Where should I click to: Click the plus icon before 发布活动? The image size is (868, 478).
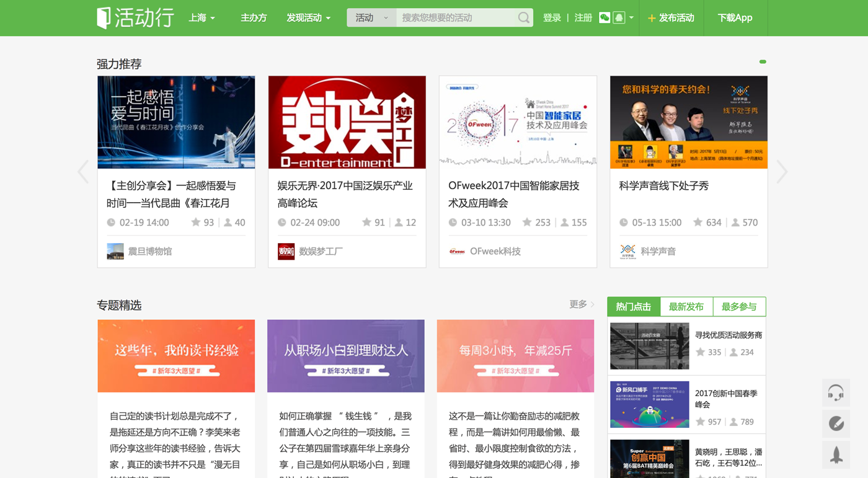(652, 19)
